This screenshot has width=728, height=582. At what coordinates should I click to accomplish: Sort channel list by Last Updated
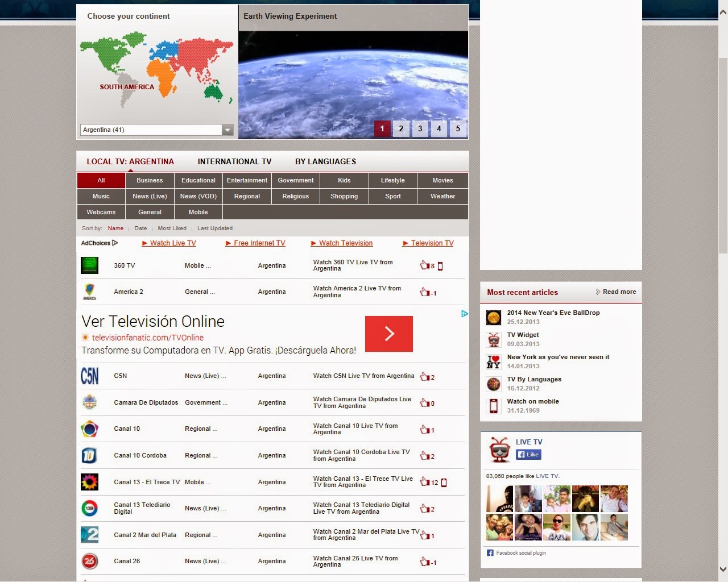point(215,228)
